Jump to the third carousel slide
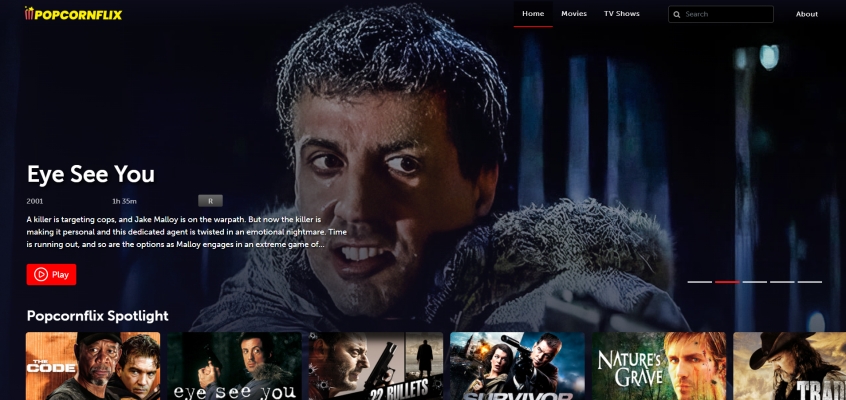Image resolution: width=846 pixels, height=400 pixels. click(754, 282)
